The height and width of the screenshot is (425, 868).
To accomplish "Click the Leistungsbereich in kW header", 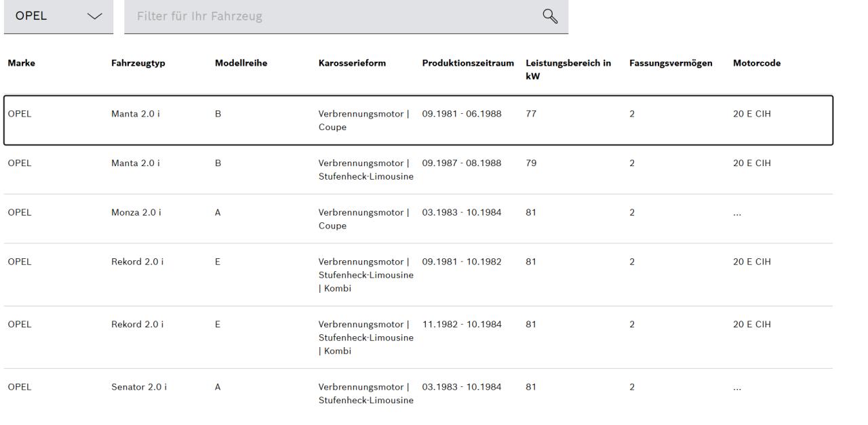I will click(x=568, y=68).
